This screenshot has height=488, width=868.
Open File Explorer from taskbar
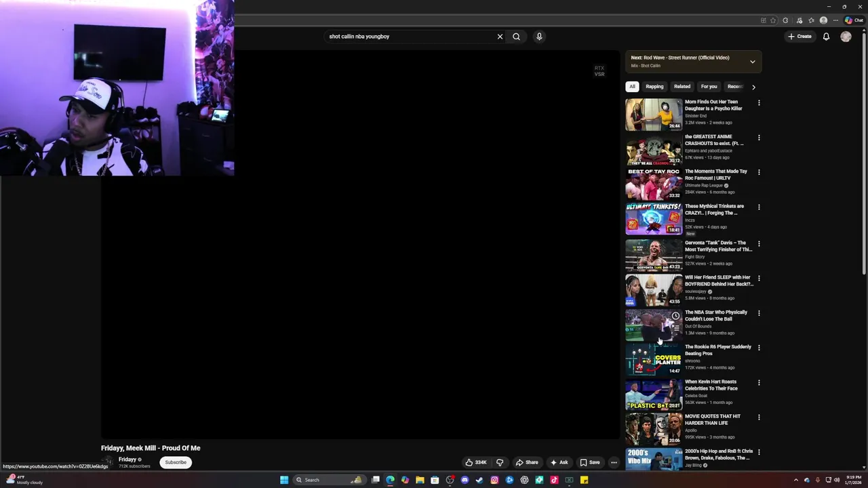[420, 480]
